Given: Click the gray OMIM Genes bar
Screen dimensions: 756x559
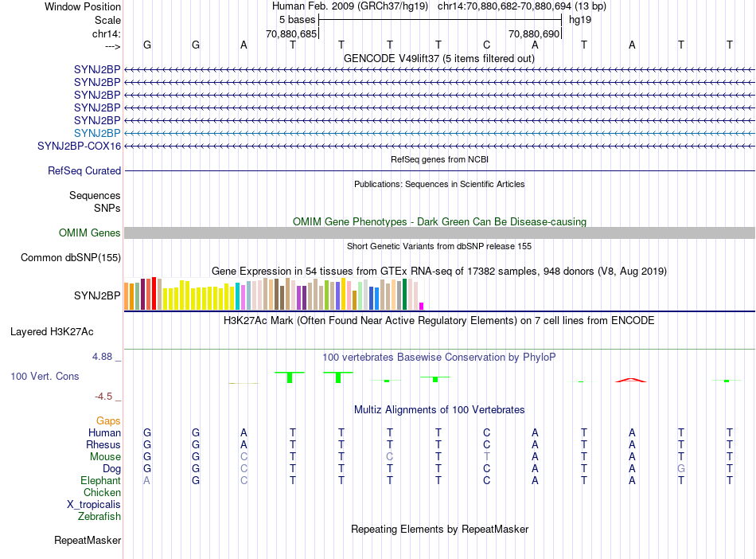Looking at the screenshot, I should 439,233.
